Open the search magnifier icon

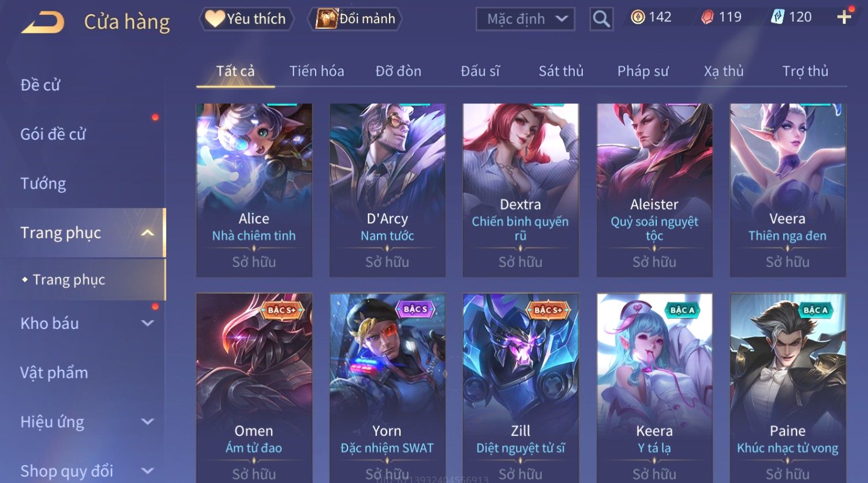(601, 19)
